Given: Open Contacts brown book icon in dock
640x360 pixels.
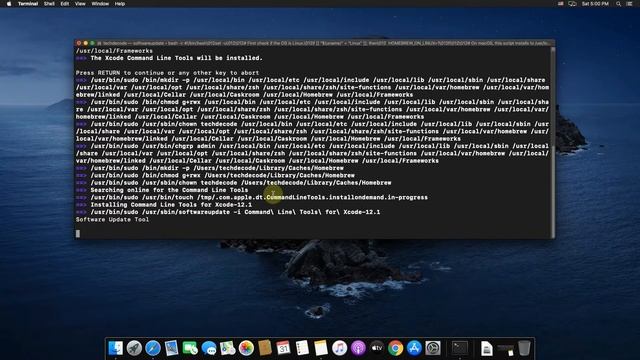Looking at the screenshot, I should coord(265,348).
